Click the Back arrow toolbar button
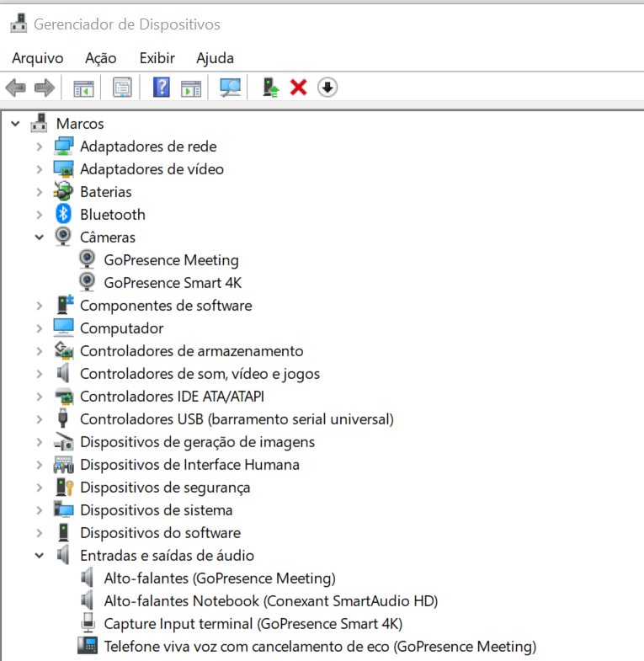 coord(16,88)
